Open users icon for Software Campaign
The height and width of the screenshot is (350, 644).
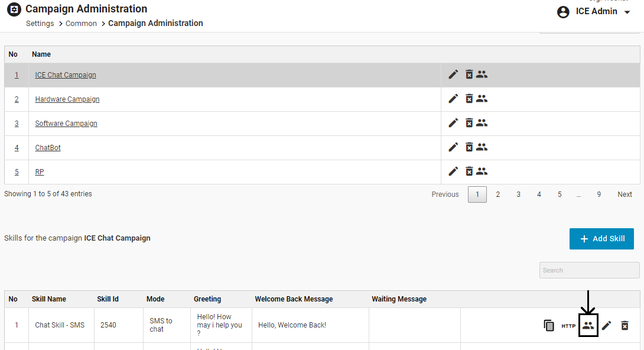pos(482,123)
